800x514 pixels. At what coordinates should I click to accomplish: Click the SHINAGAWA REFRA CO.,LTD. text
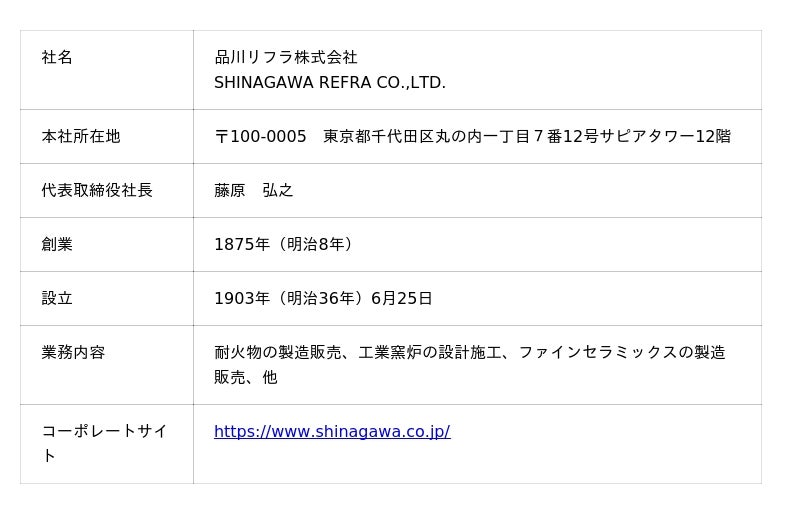pyautogui.click(x=329, y=83)
